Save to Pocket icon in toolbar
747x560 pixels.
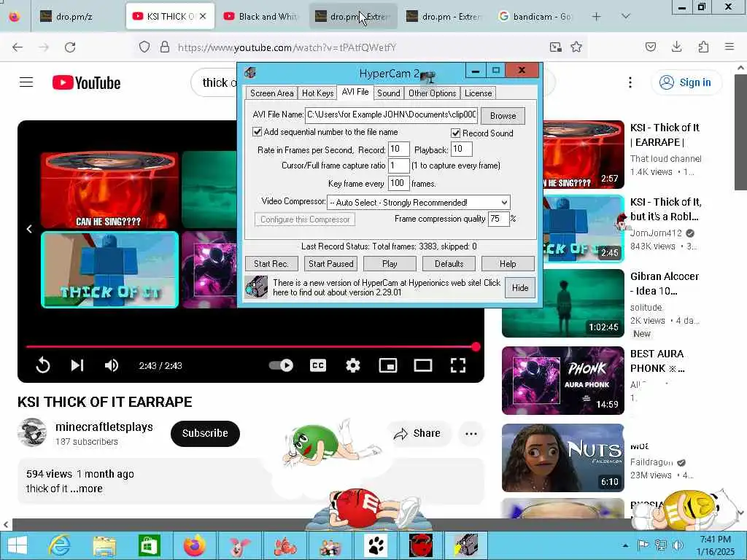(x=651, y=47)
